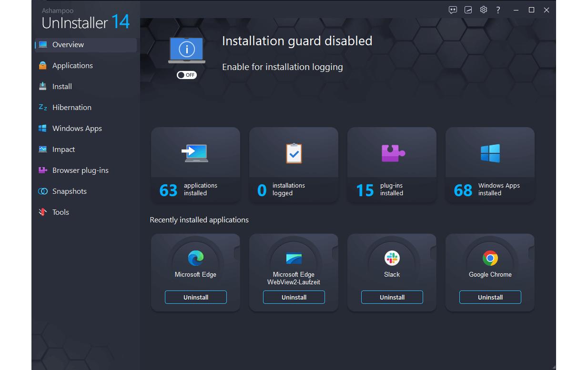This screenshot has height=370, width=588.
Task: Click the Windows logo icon in sidebar
Action: pyautogui.click(x=43, y=129)
